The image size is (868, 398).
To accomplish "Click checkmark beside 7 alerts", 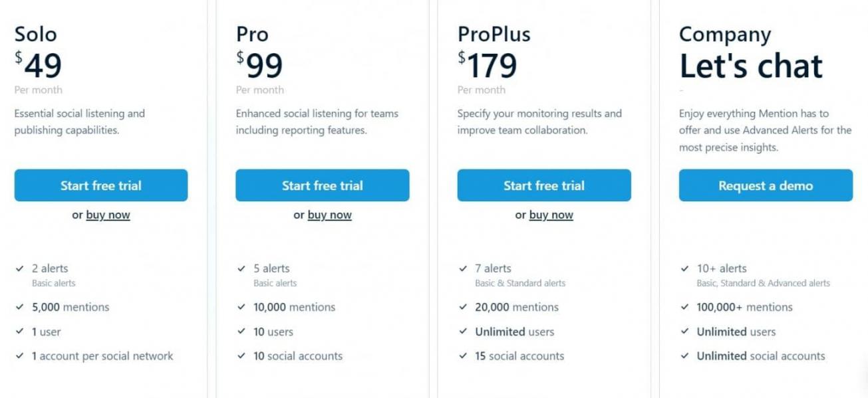I will [x=463, y=269].
